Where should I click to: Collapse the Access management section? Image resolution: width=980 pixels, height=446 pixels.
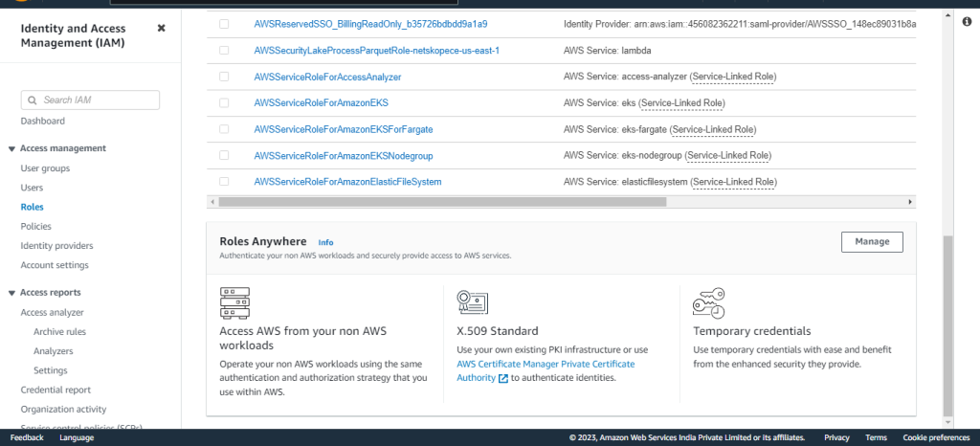[x=11, y=148]
